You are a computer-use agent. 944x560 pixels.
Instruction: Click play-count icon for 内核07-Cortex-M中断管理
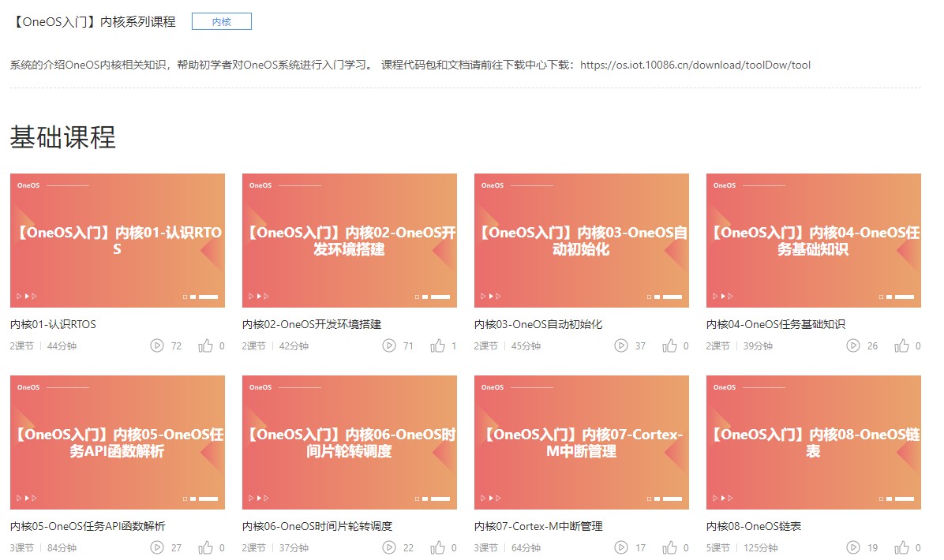(x=620, y=547)
